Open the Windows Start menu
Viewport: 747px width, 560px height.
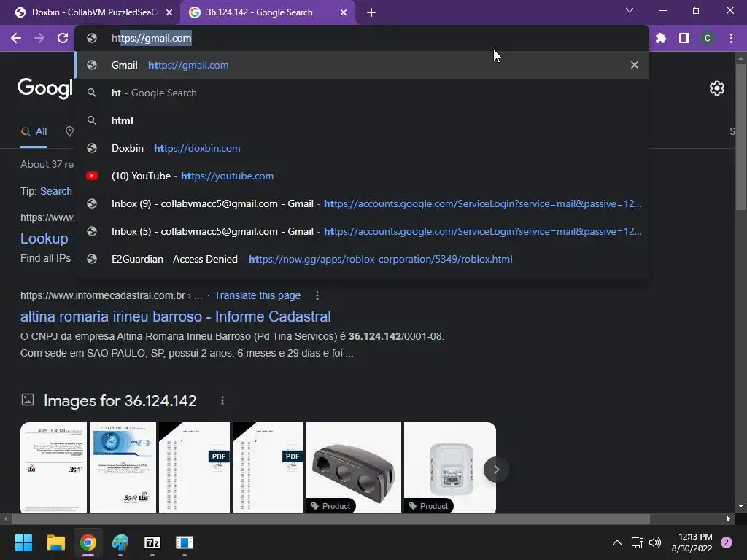click(23, 542)
